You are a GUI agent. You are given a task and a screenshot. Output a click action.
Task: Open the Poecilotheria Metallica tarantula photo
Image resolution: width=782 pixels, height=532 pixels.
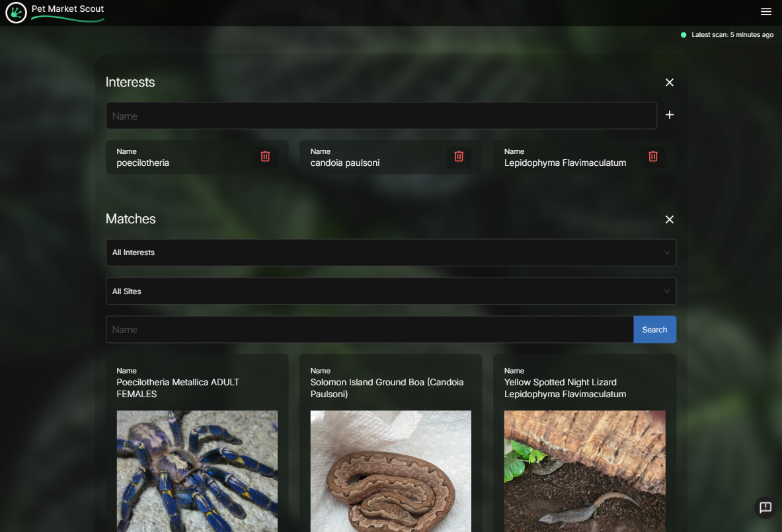point(197,471)
